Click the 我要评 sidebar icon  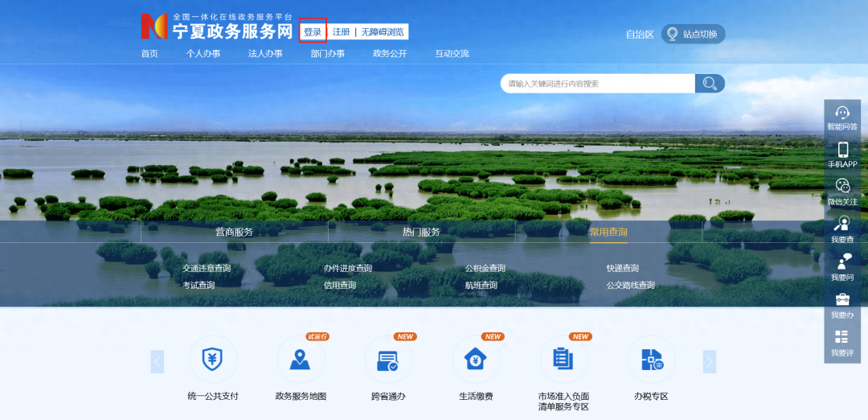click(x=842, y=338)
